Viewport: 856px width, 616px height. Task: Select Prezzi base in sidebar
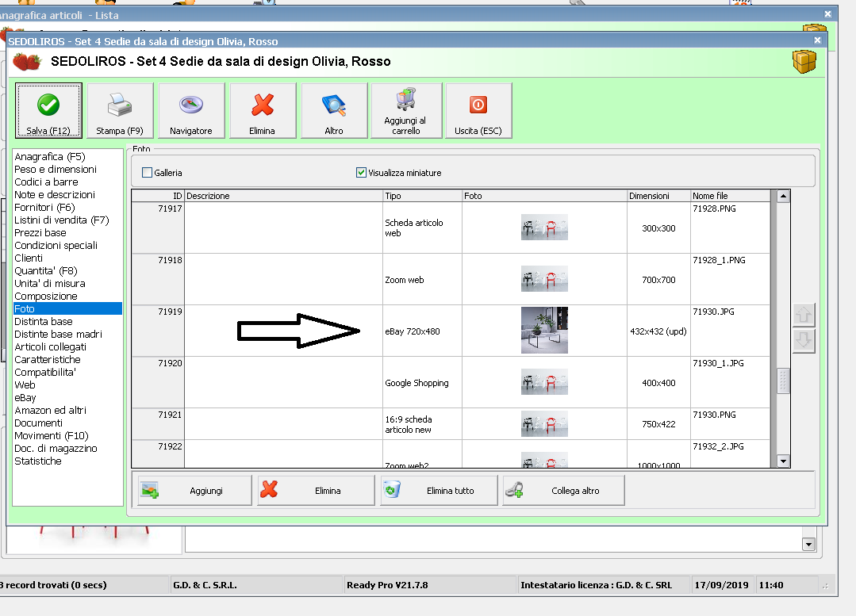(x=40, y=232)
